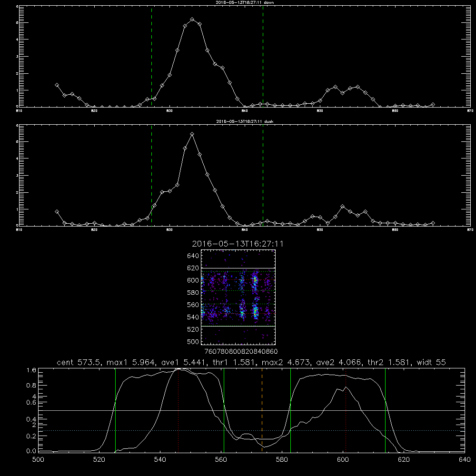Click the "580" x-axis label of bottom plot
Screen dimensions: 476x476
[x=282, y=460]
